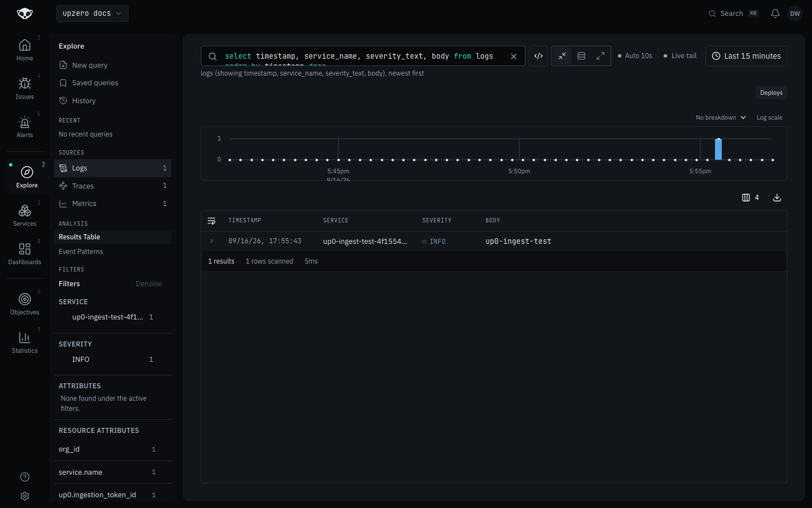Select the compact collapse view icon
The height and width of the screenshot is (508, 812).
[x=562, y=56]
